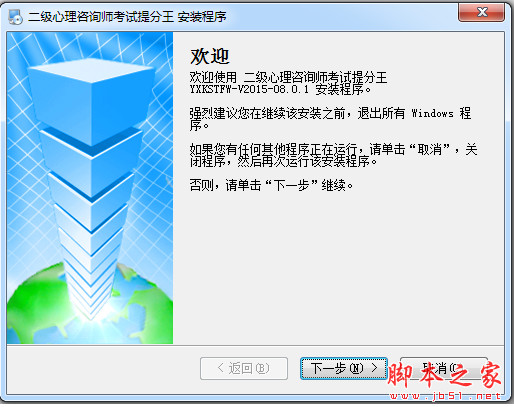Click the line 否则，请单击“下一步”继续
Screen dimensions: 514x407
[x=271, y=185]
